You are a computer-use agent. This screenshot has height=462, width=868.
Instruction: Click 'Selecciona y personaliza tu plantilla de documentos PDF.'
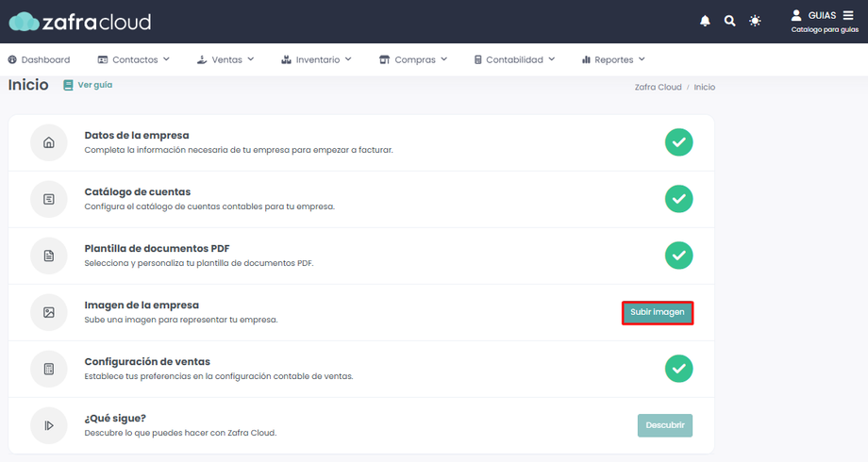pos(199,263)
